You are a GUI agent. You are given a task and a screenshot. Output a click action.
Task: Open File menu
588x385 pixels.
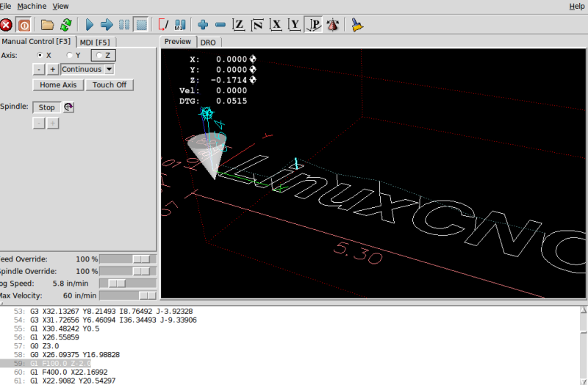coord(6,7)
